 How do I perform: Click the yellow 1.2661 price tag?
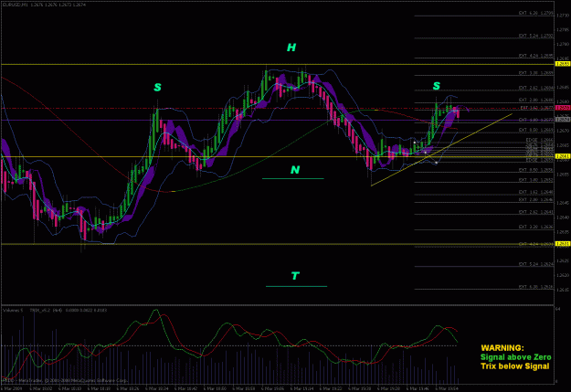[x=563, y=156]
